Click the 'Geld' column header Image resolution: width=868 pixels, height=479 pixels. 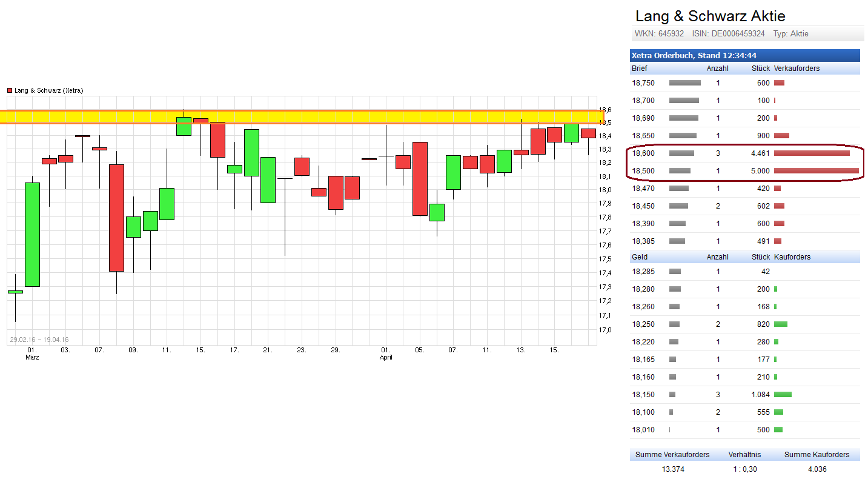pos(640,257)
